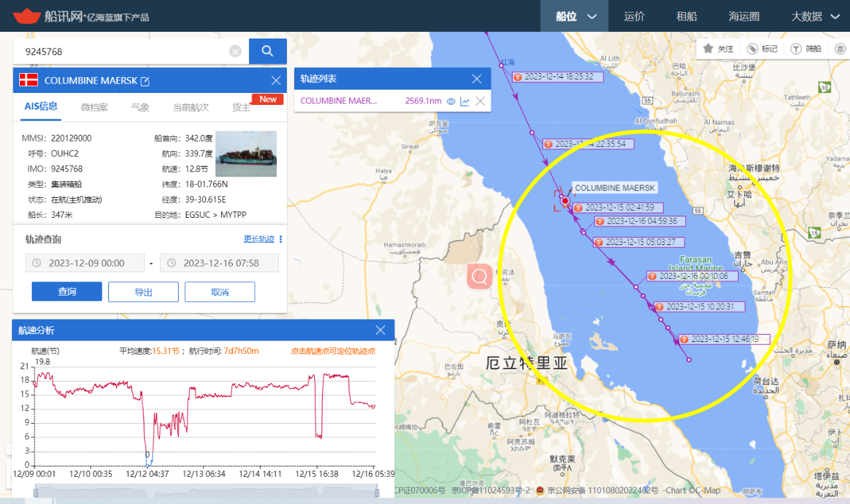The height and width of the screenshot is (504, 850).
Task: Click the 船讯网 logo
Action: [81, 16]
